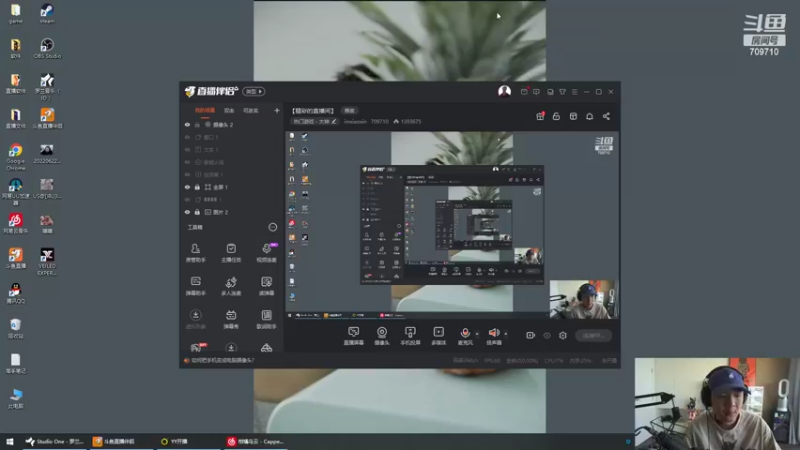This screenshot has width=800, height=450.
Task: Switch to the third scene tab
Action: point(251,110)
